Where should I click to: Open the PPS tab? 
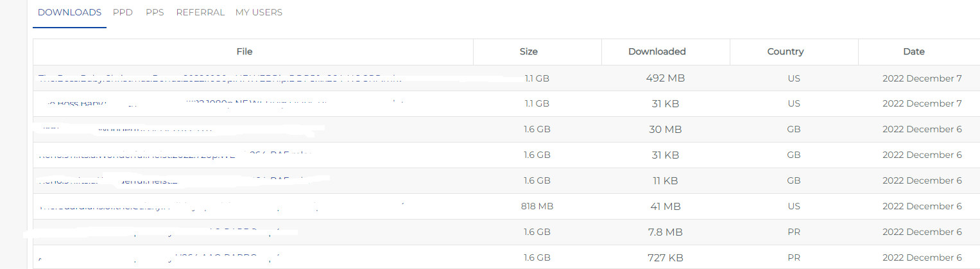(155, 12)
